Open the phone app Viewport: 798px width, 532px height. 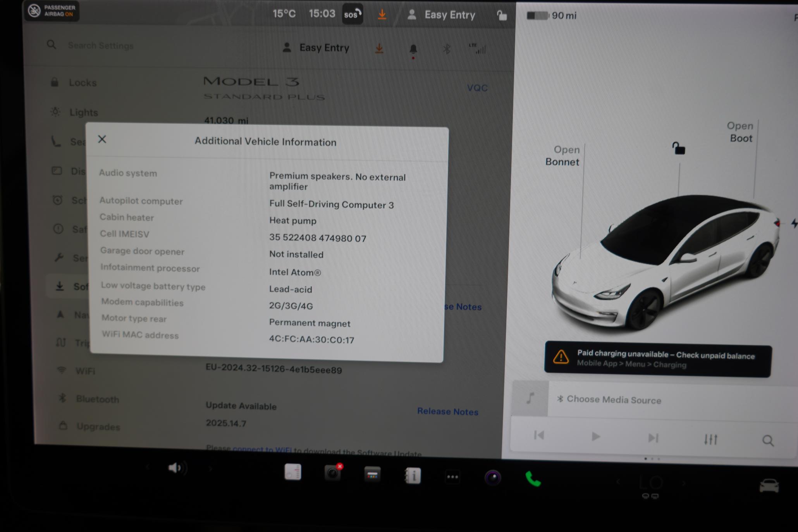click(x=533, y=479)
